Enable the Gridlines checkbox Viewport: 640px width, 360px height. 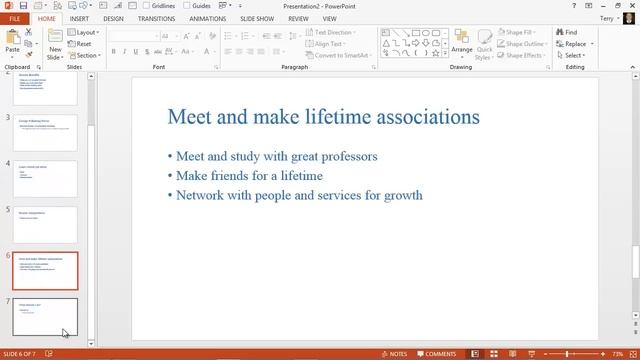click(x=147, y=6)
